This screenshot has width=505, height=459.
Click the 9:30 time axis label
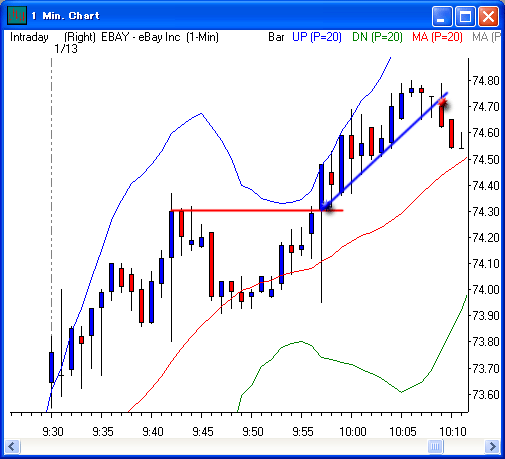pyautogui.click(x=53, y=432)
